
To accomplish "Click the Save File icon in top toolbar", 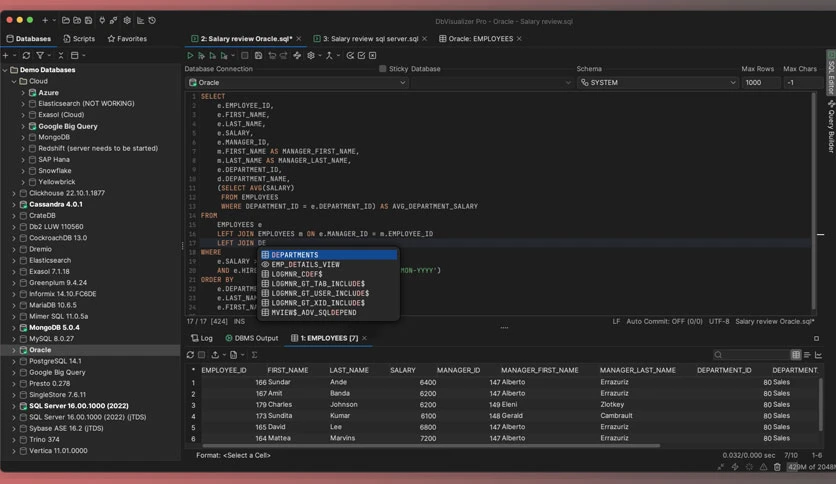I will [89, 20].
